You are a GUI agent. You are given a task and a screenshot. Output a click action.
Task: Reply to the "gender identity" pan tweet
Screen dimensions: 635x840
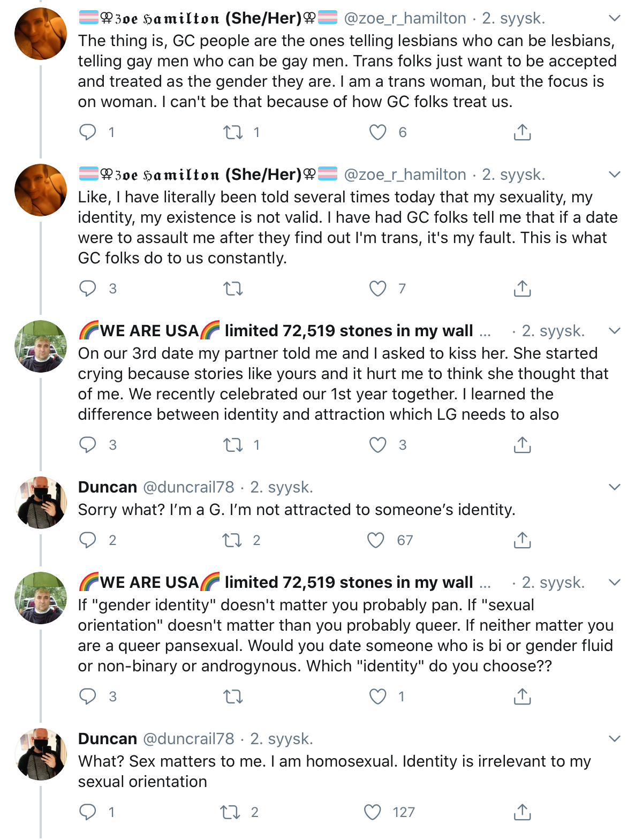87,696
